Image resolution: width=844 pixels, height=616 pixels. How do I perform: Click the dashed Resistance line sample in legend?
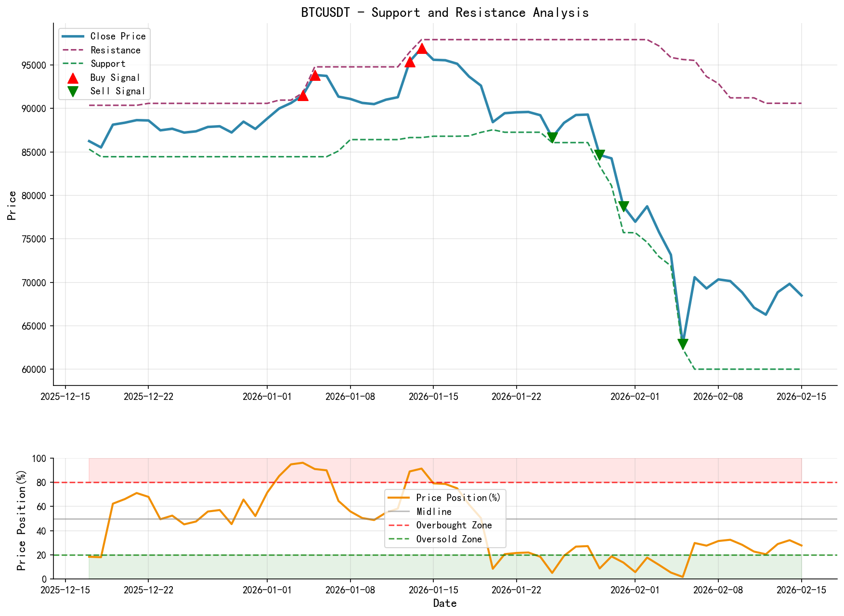coord(72,50)
